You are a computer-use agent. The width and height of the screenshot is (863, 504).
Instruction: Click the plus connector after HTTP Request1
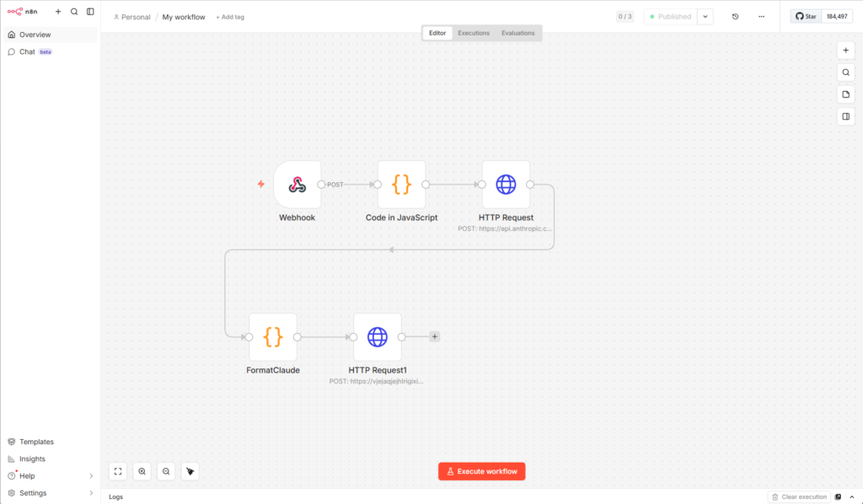tap(435, 336)
